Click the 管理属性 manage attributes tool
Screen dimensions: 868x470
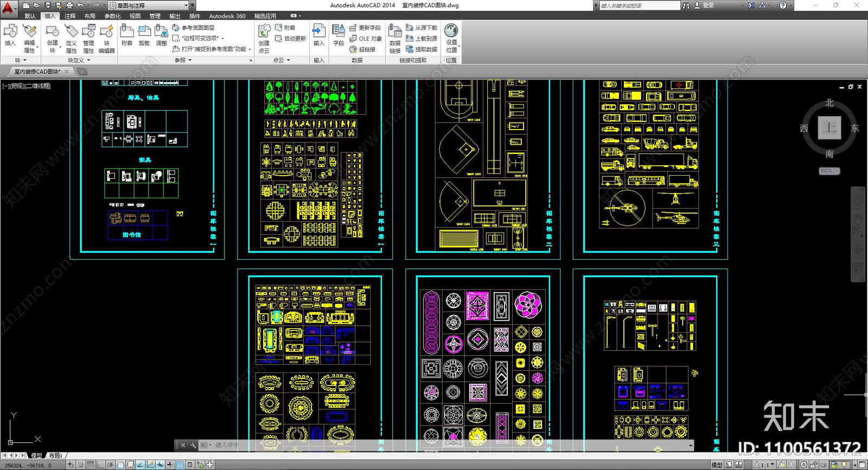click(x=88, y=38)
